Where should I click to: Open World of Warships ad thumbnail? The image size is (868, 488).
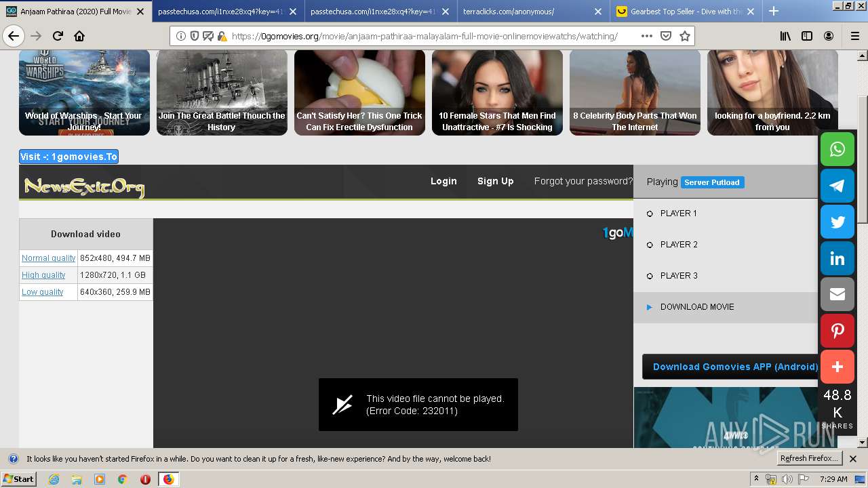[84, 93]
